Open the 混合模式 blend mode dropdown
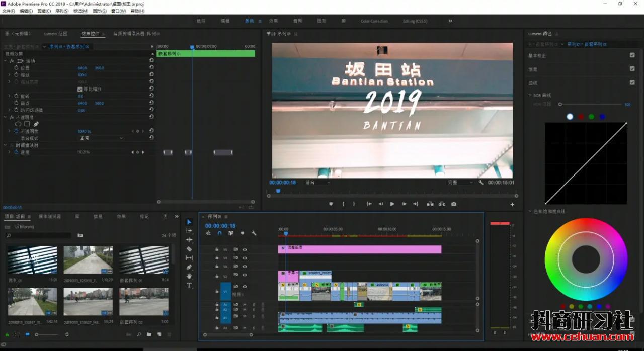The height and width of the screenshot is (351, 644). tap(101, 138)
